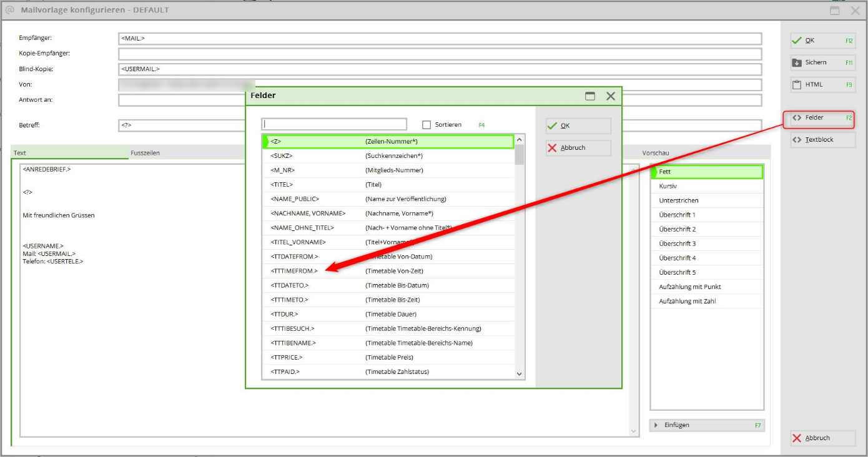Click the HTML clipboard icon

tap(797, 85)
